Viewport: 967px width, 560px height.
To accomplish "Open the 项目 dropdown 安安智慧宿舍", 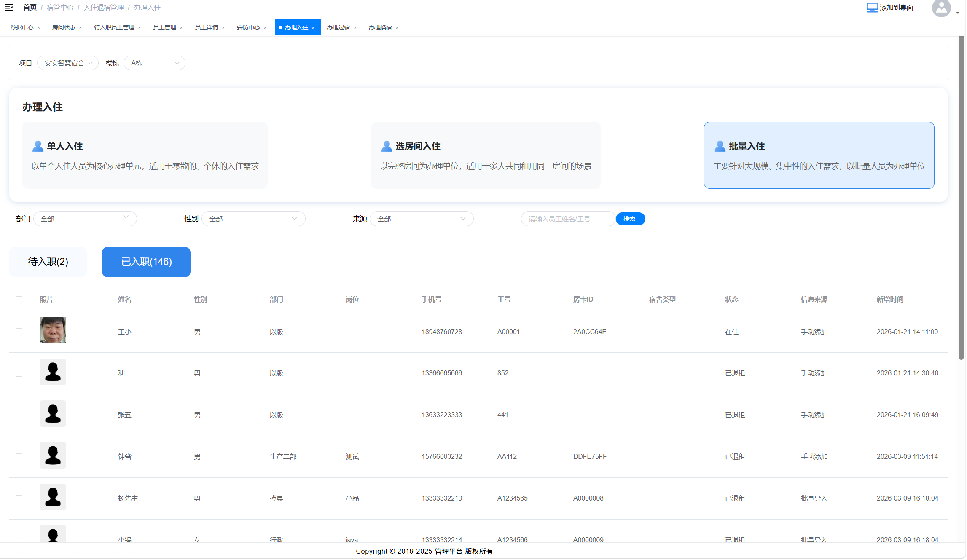I will click(x=68, y=63).
